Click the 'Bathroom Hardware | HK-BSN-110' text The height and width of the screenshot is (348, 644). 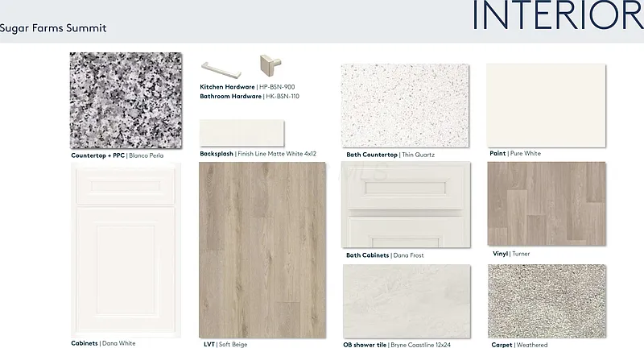(250, 96)
